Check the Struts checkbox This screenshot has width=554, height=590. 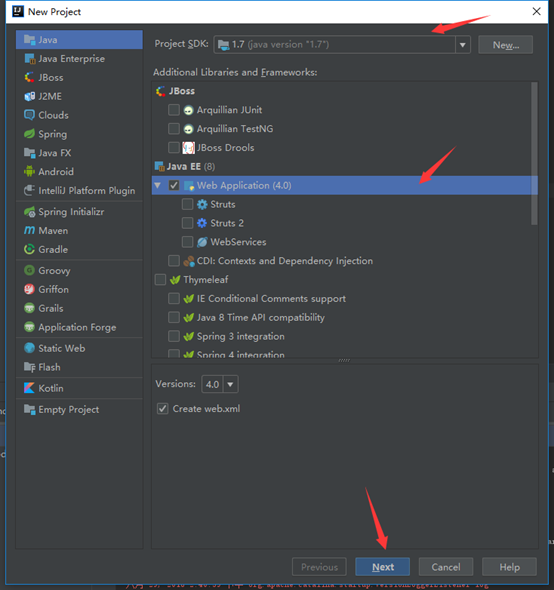click(x=187, y=204)
